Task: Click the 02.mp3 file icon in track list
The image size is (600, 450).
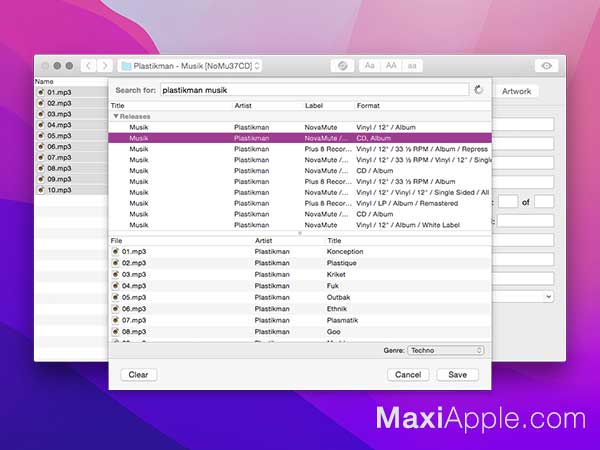Action: tap(115, 263)
